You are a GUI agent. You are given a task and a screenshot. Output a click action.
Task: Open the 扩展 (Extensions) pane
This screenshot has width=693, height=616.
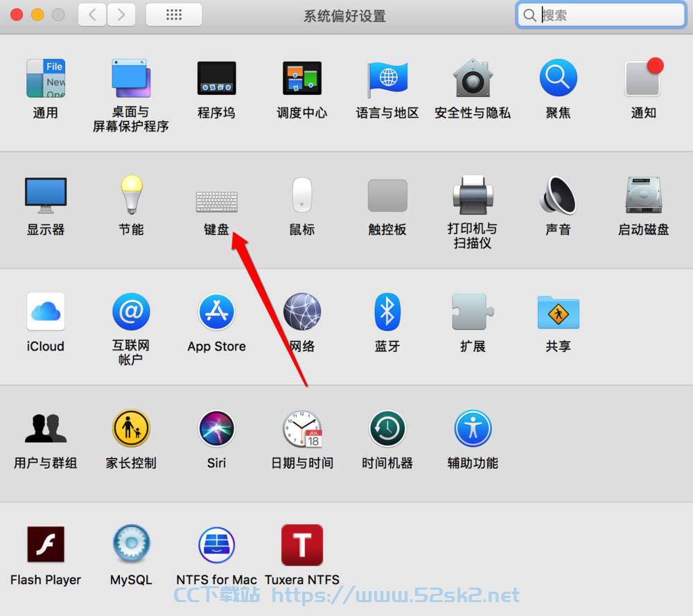coord(473,312)
